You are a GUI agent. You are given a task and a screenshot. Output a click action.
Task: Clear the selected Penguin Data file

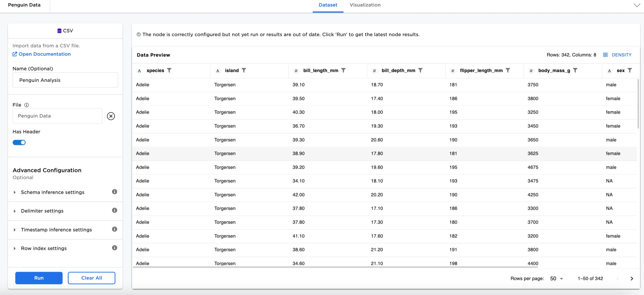tap(111, 116)
